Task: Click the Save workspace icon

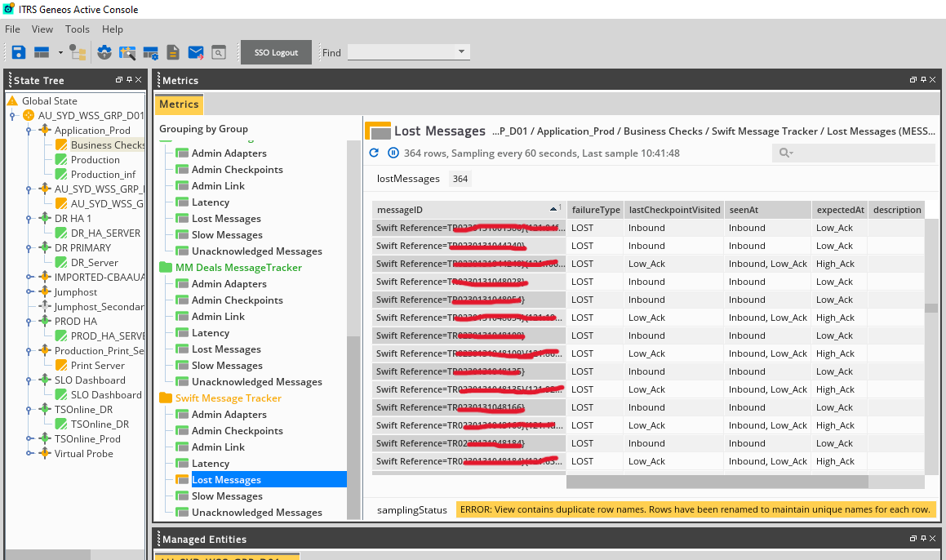Action: tap(19, 52)
